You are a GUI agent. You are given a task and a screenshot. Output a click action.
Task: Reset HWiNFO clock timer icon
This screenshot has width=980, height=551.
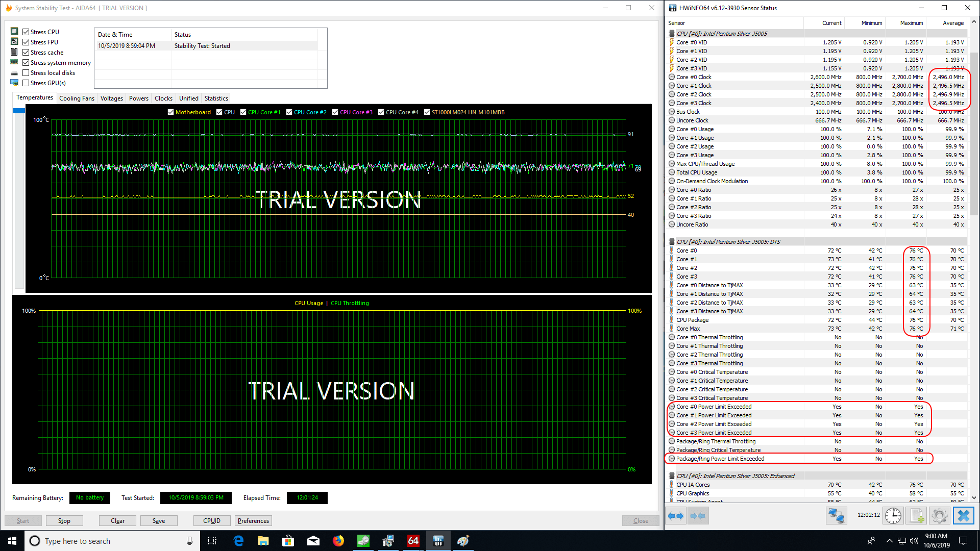[893, 516]
